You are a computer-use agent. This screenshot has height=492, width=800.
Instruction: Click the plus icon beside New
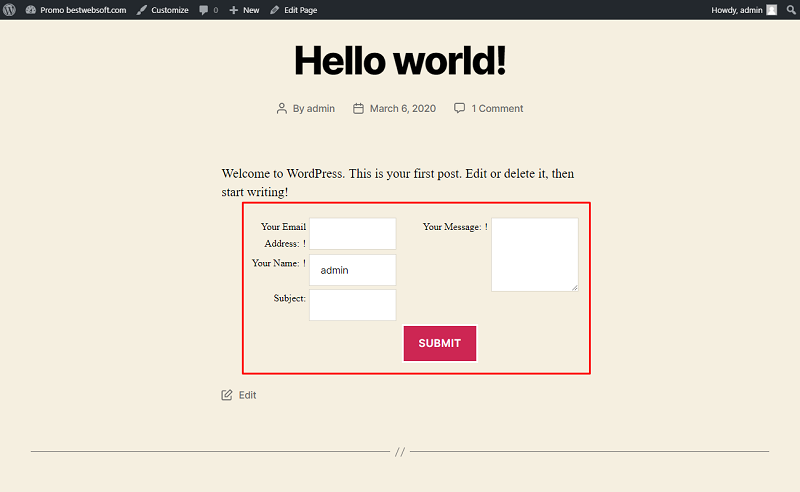pos(234,10)
